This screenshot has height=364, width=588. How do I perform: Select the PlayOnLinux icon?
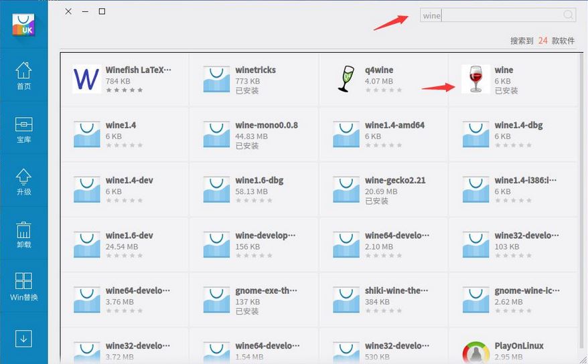pos(475,352)
